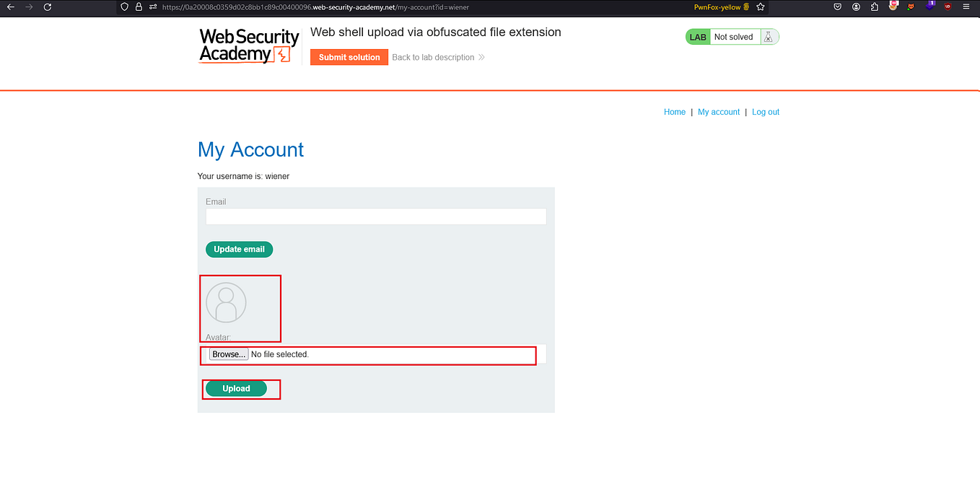Viewport: 980px width, 500px height.
Task: Click the PwnFox fox extension icon
Action: (911, 7)
